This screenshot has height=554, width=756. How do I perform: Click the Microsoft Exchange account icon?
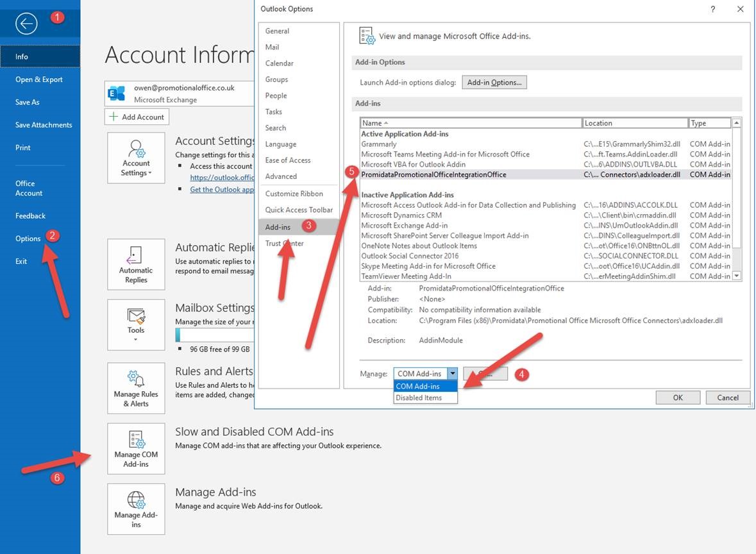tap(116, 93)
